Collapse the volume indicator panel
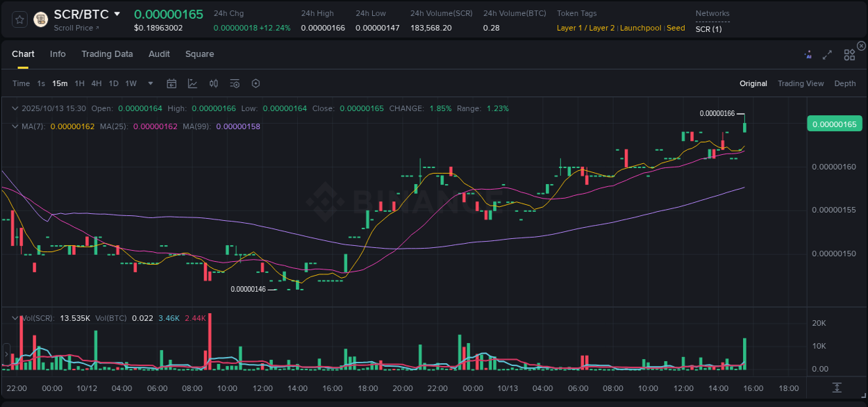Image resolution: width=868 pixels, height=407 pixels. 15,317
